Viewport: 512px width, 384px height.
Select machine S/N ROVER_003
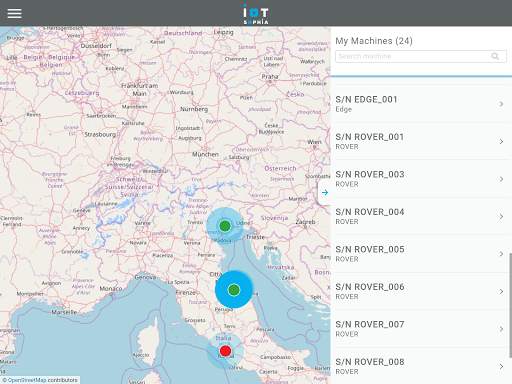[420, 179]
